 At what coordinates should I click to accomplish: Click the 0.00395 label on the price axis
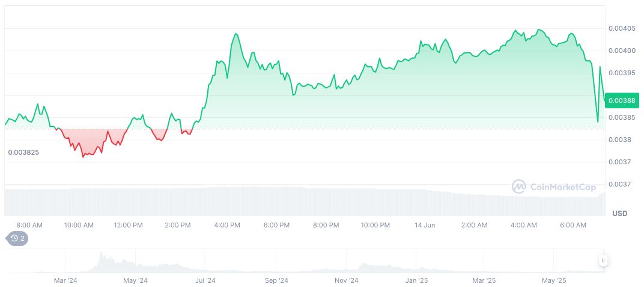click(621, 73)
